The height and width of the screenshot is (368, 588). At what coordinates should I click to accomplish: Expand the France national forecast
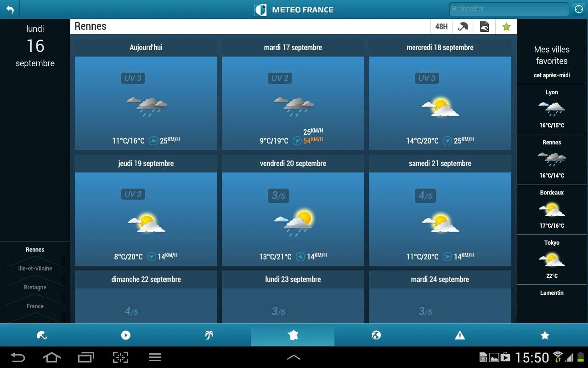(x=35, y=306)
